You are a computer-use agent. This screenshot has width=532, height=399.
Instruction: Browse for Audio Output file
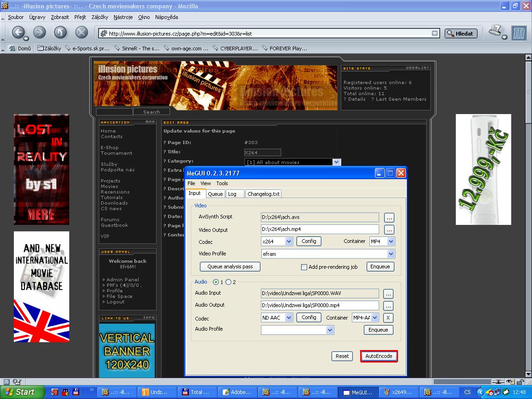(388, 306)
